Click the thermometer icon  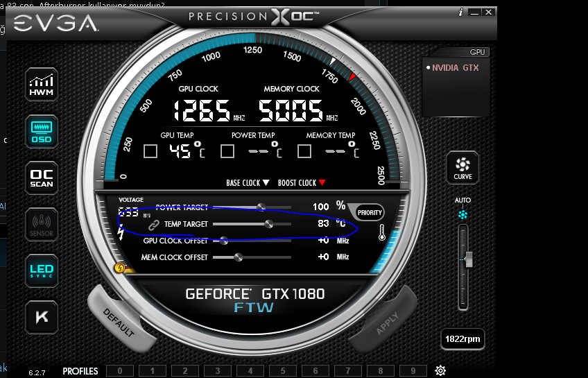[382, 232]
